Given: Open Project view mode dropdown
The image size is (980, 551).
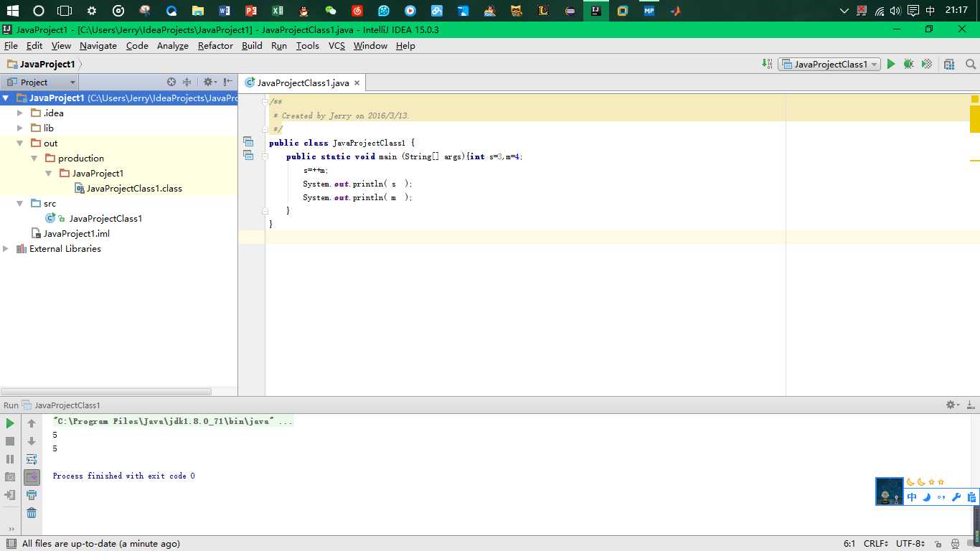Looking at the screenshot, I should [x=41, y=82].
